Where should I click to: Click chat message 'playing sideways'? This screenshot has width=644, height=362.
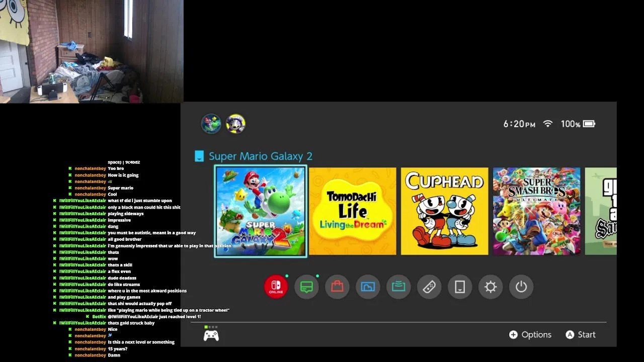coord(126,214)
